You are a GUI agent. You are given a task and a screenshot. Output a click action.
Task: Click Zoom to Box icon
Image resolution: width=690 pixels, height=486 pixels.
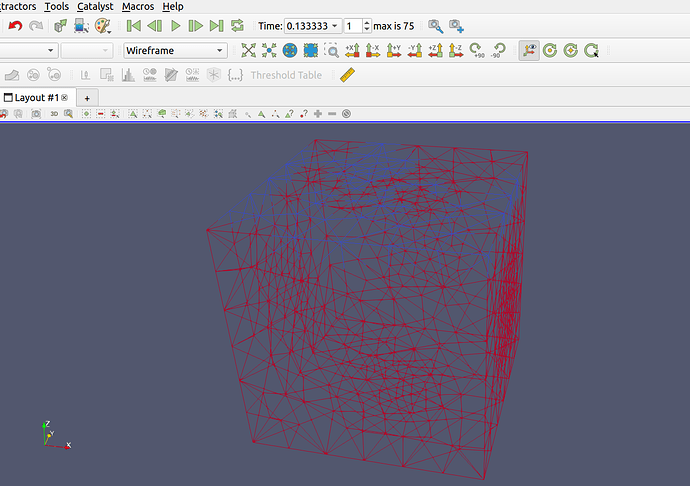331,50
